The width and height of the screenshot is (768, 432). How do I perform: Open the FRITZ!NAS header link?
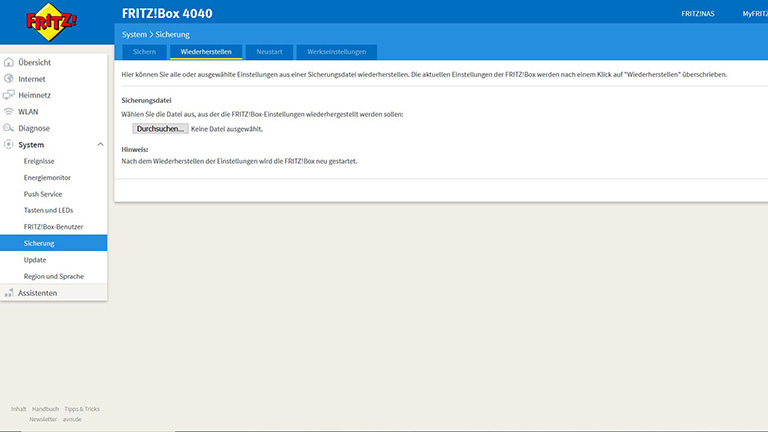(697, 14)
